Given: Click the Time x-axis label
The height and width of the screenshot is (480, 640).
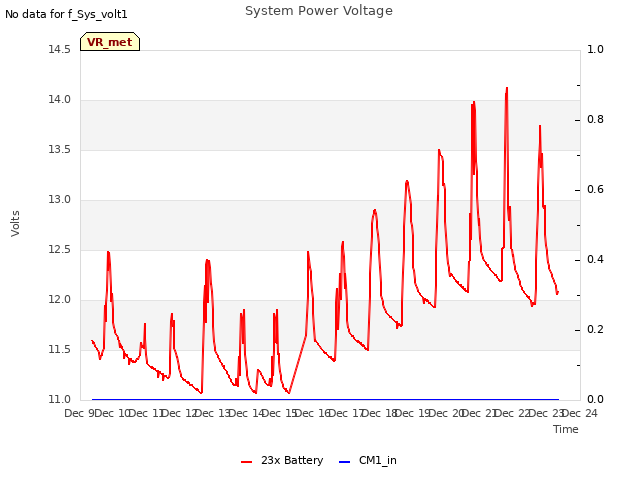Looking at the screenshot, I should point(566,429).
